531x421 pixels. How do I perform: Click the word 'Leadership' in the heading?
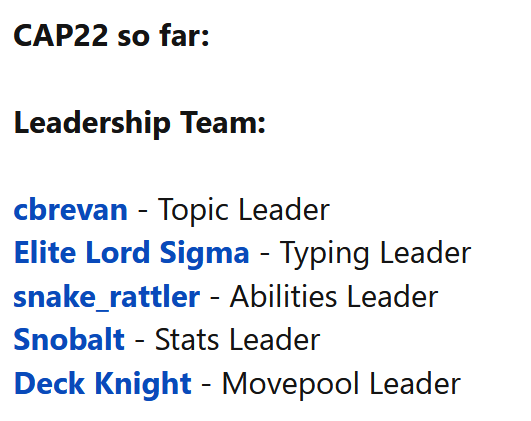(x=92, y=123)
